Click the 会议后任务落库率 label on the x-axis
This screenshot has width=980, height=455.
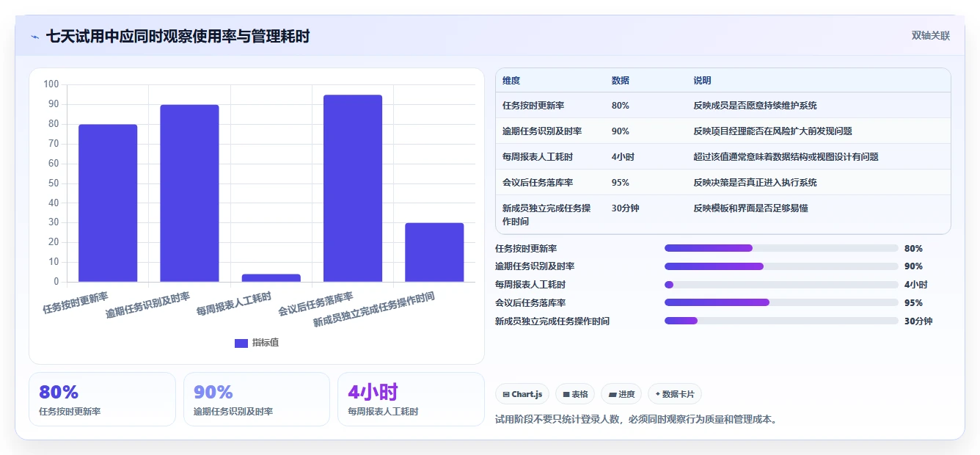tap(315, 304)
